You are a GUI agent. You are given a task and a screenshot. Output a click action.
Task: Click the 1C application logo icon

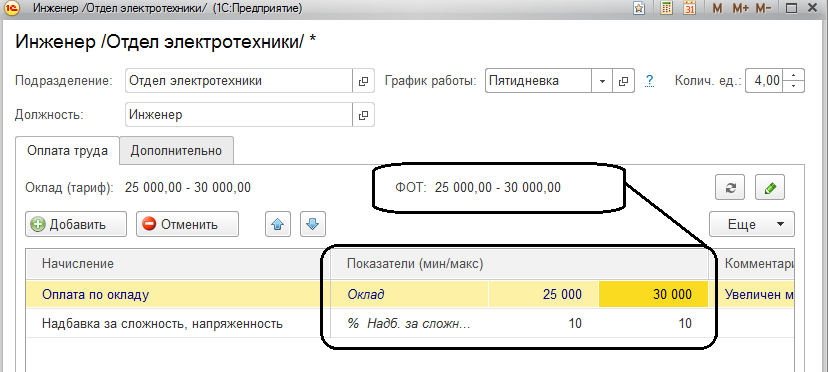point(11,8)
